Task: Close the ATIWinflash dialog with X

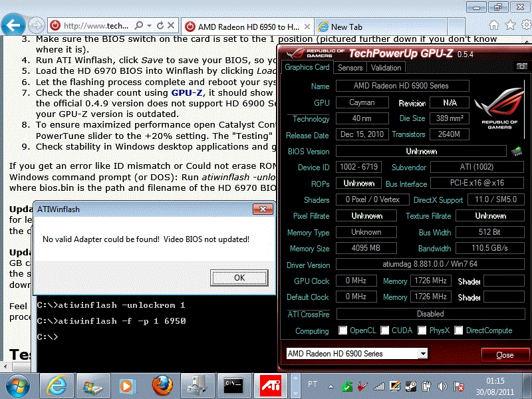Action: (263, 209)
